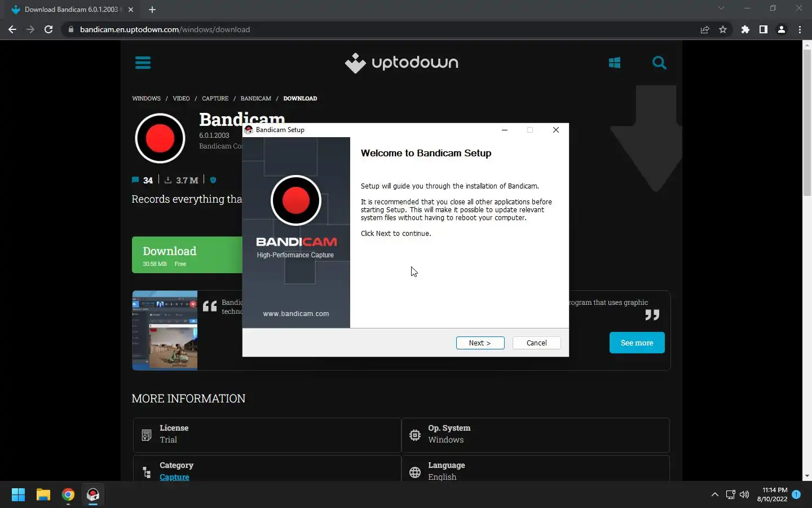Click the 'English' language value
The image size is (812, 508).
click(x=442, y=477)
